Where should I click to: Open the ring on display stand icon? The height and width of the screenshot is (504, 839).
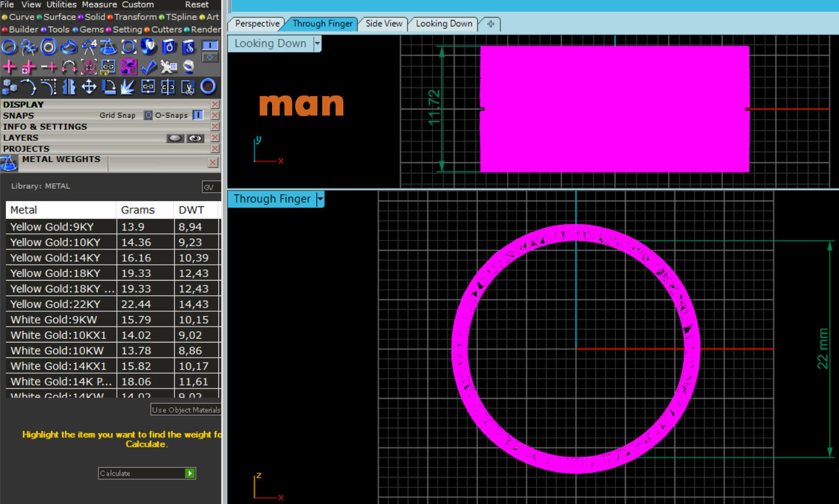point(189,67)
